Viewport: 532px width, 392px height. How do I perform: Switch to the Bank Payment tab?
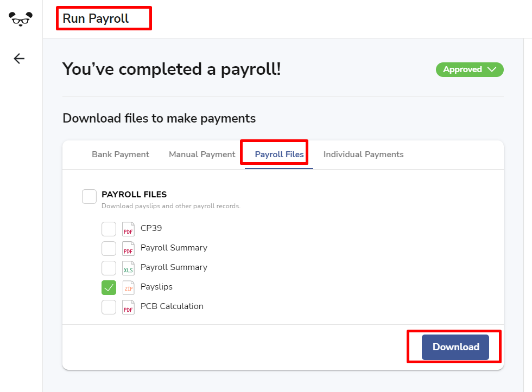(x=121, y=155)
